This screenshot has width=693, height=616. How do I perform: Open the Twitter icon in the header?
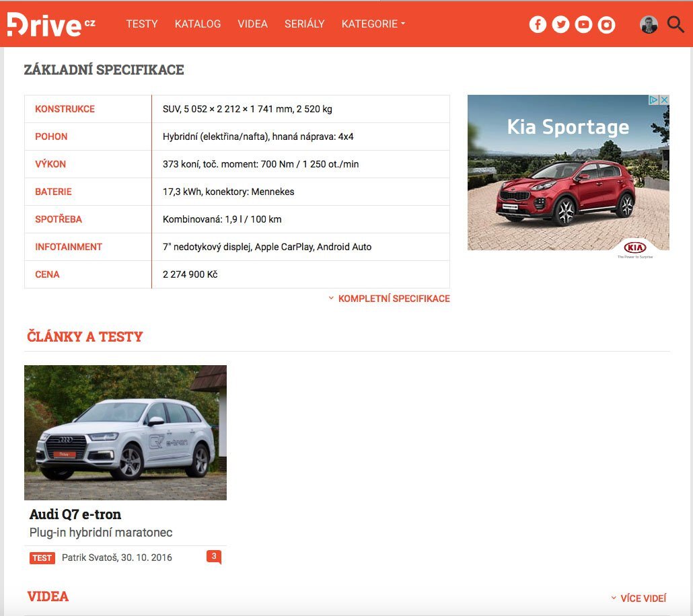click(560, 24)
